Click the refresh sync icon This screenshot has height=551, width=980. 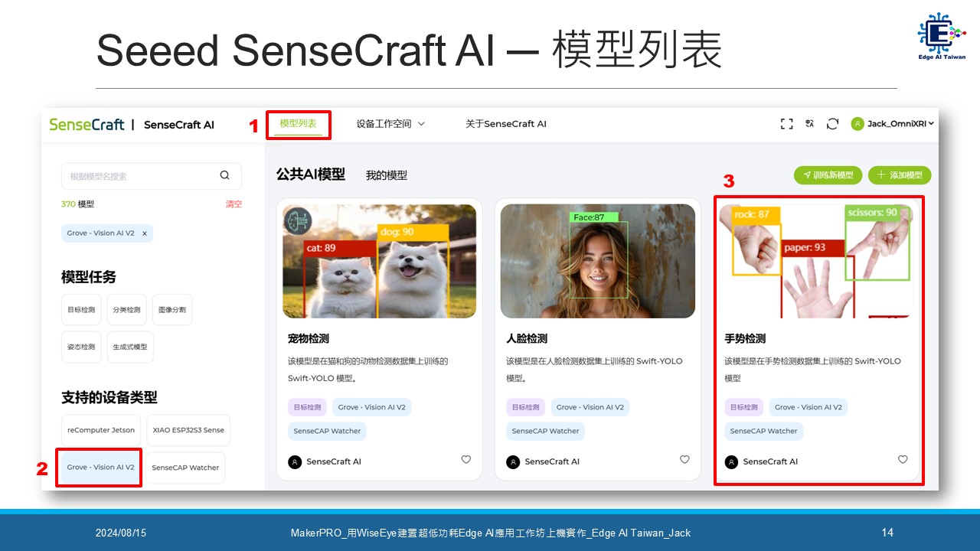coord(833,124)
